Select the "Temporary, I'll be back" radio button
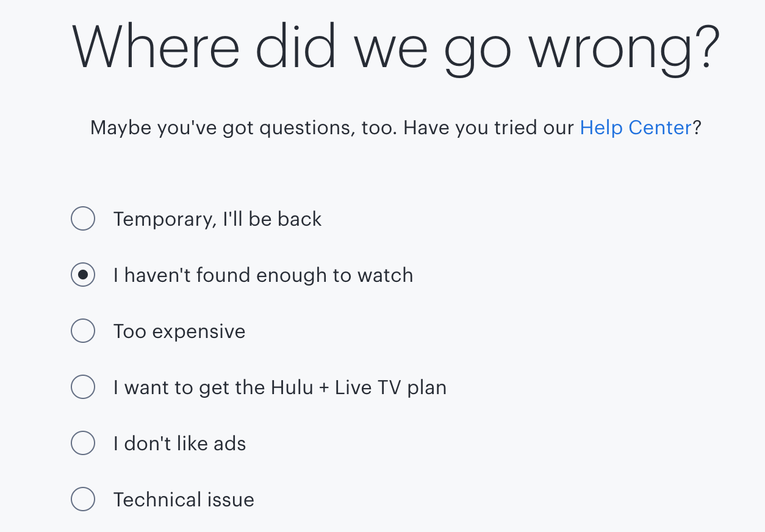This screenshot has width=765, height=532. coord(83,218)
